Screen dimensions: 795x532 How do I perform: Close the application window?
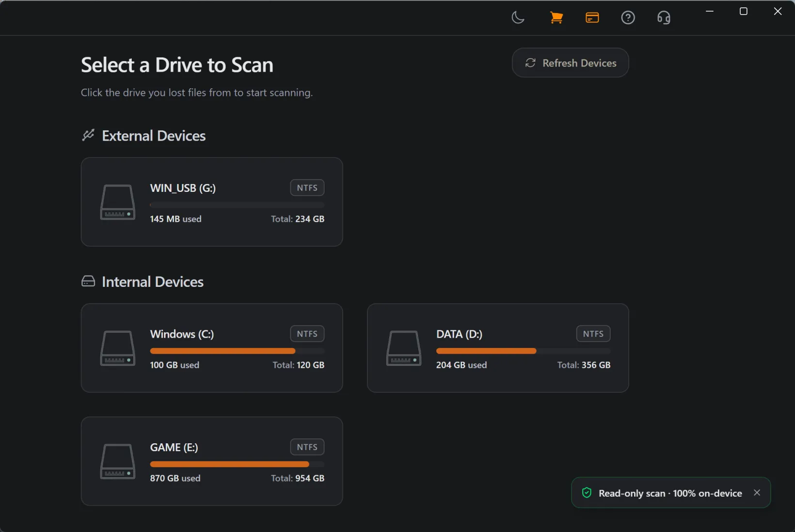pyautogui.click(x=778, y=11)
